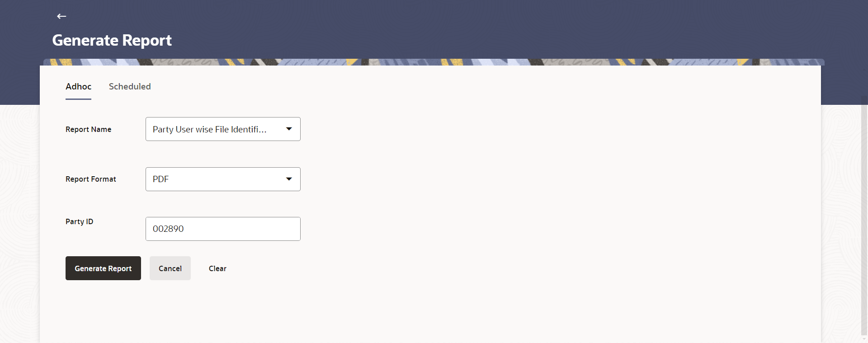Viewport: 868px width, 343px height.
Task: Open the Report Format dropdown arrow
Action: [289, 179]
